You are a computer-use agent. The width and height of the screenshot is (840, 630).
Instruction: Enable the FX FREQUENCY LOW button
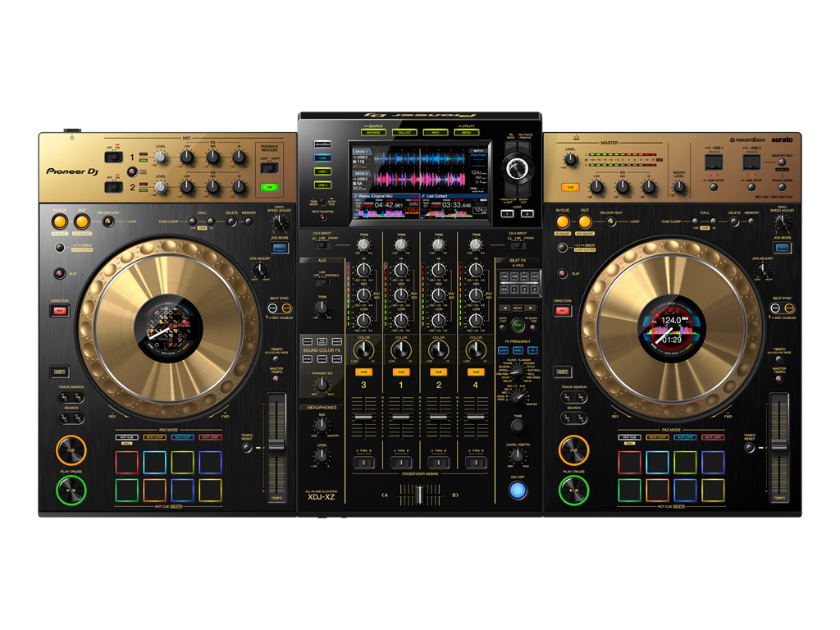click(503, 349)
